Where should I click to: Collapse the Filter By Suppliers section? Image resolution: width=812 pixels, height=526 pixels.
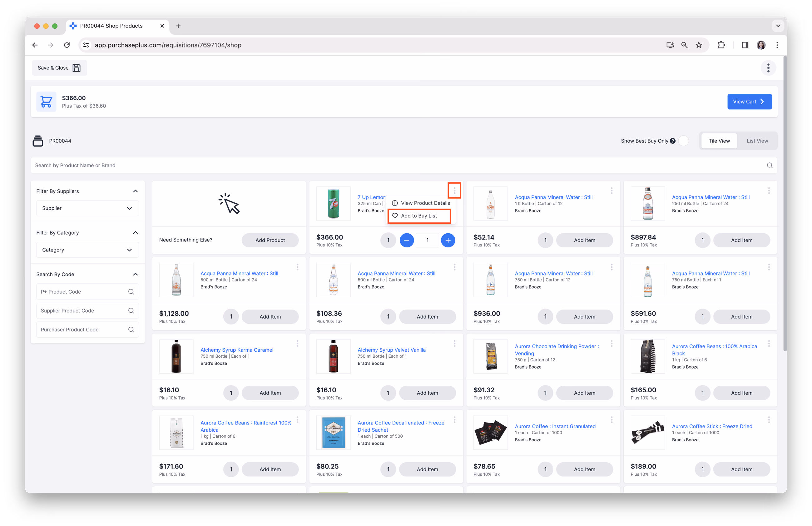click(x=136, y=191)
